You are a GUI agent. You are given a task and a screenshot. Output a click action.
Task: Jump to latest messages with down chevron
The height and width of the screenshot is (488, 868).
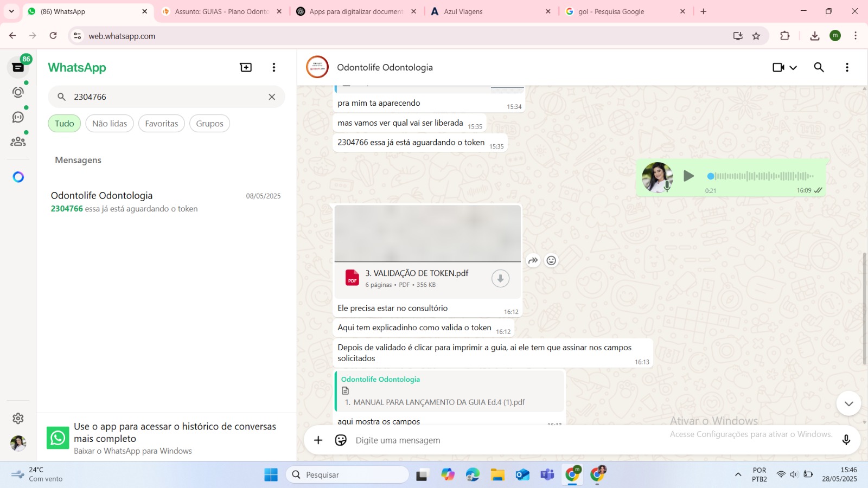(849, 403)
